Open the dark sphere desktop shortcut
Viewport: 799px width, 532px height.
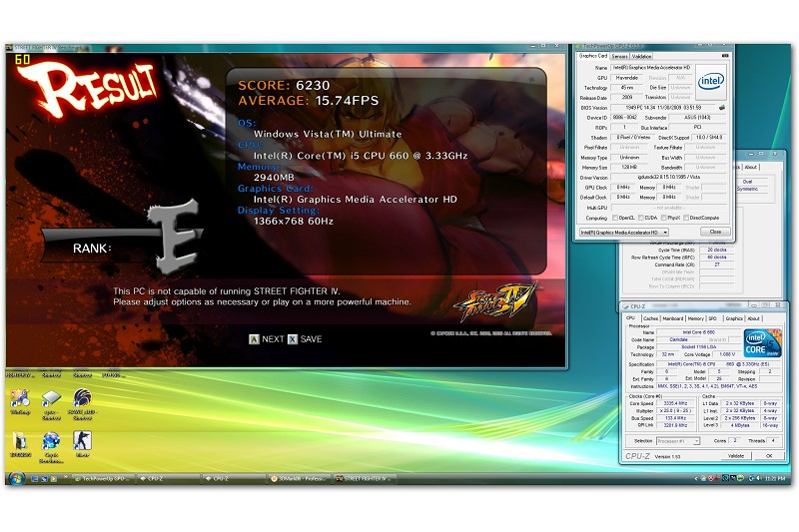[x=82, y=398]
